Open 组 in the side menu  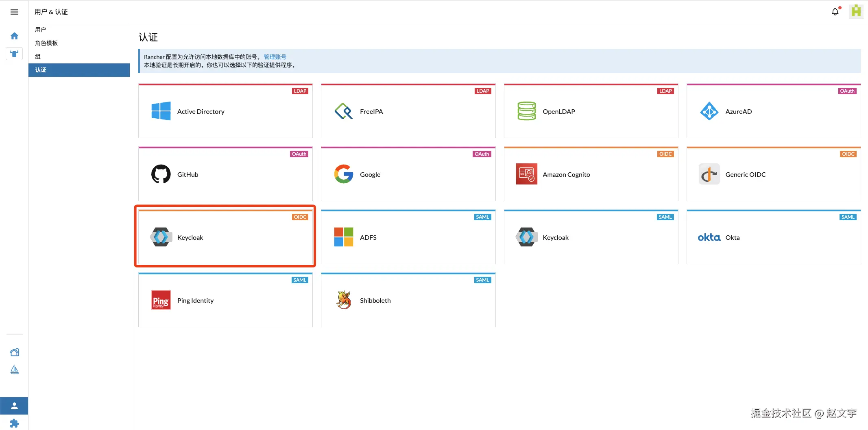pyautogui.click(x=79, y=56)
